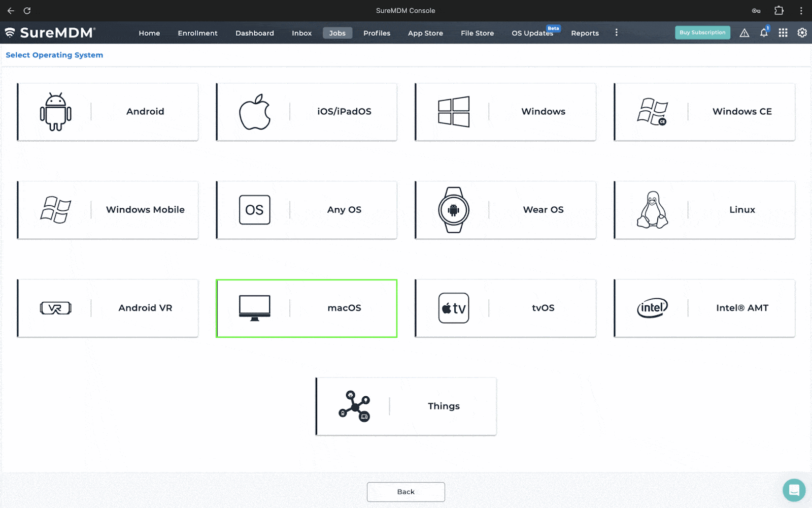Screen dimensions: 812x508
Task: Open the browser three-dot menu
Action: coord(801,11)
